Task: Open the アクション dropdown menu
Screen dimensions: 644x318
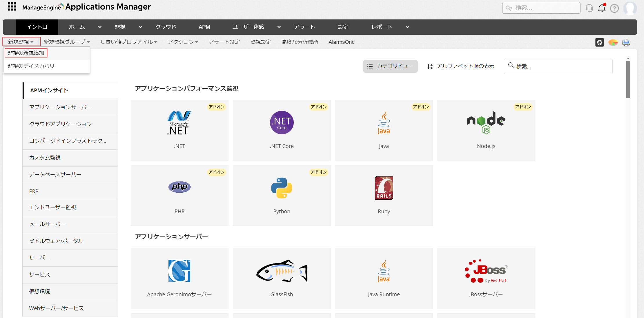Action: [x=183, y=42]
